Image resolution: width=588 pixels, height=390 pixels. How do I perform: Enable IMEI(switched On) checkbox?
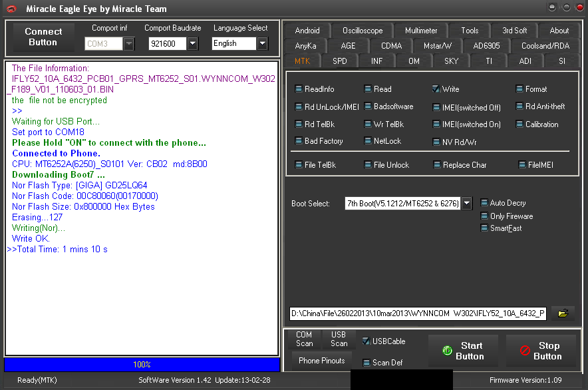coord(436,124)
